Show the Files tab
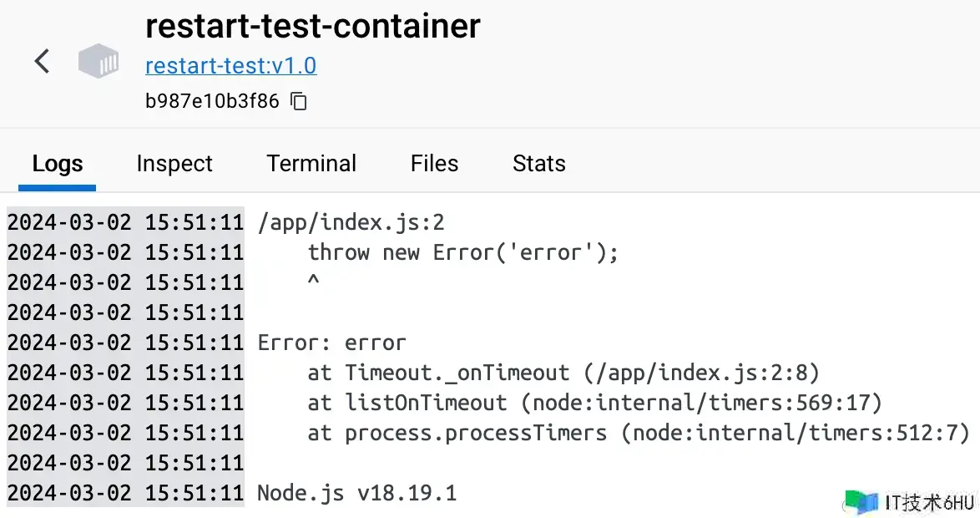 pyautogui.click(x=434, y=164)
